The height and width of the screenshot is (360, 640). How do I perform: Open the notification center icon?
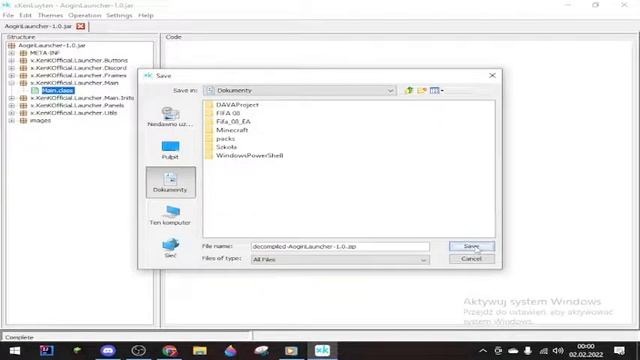(619, 351)
